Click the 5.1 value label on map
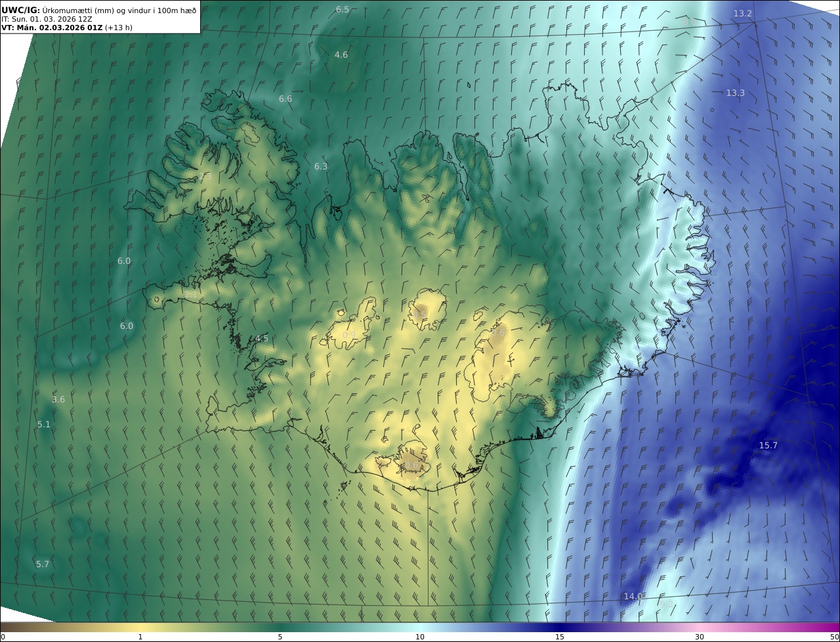Screen dimensions: 840x642 [x=44, y=424]
